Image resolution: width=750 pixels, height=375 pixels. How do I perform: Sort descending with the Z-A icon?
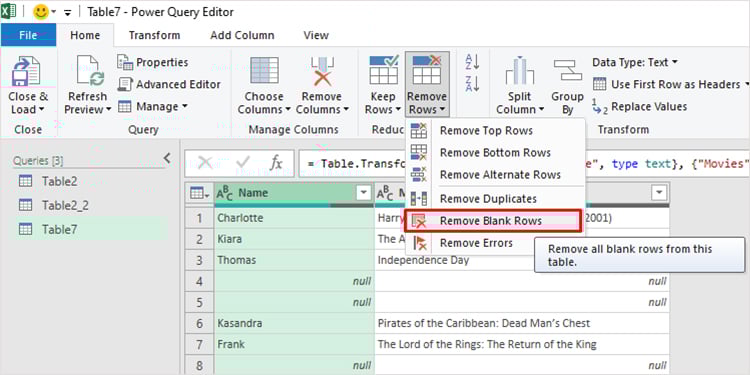(472, 84)
